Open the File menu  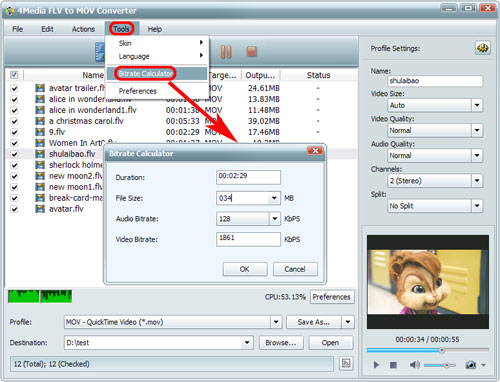(x=18, y=29)
